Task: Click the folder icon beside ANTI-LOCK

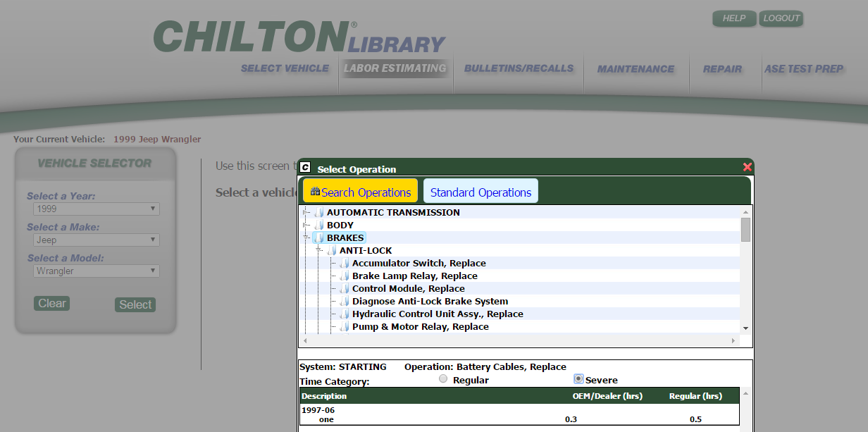Action: [x=332, y=250]
